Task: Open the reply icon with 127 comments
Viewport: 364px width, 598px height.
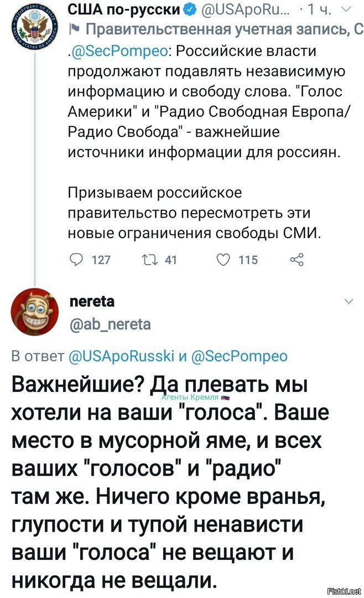Action: coord(77,260)
